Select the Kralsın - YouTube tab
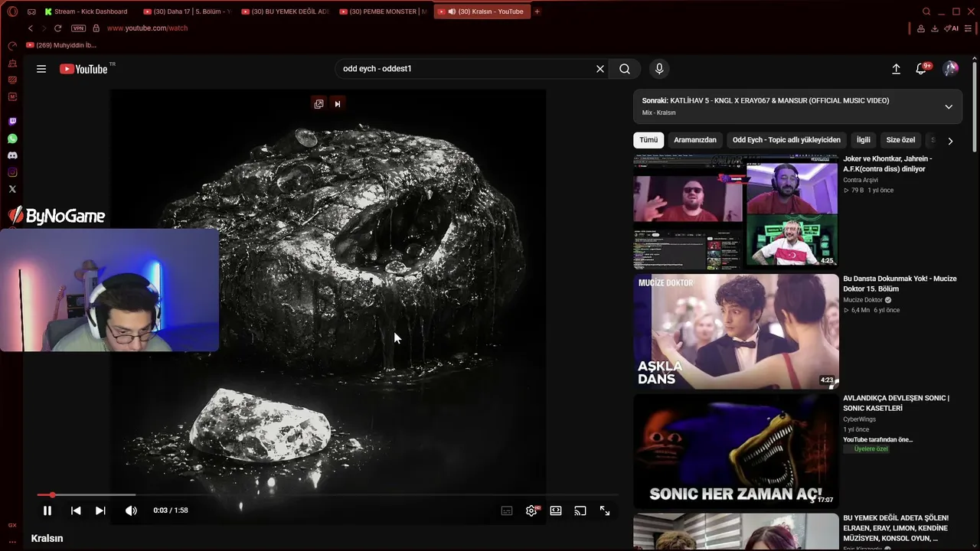 tap(482, 11)
